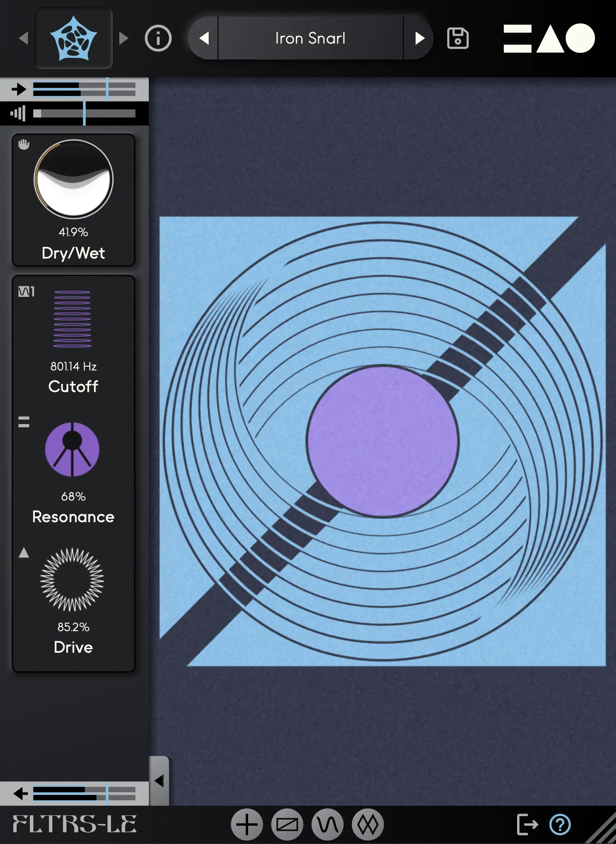Viewport: 616px width, 844px height.
Task: Click the purple Cutoff stacked-lines control
Action: (x=72, y=319)
